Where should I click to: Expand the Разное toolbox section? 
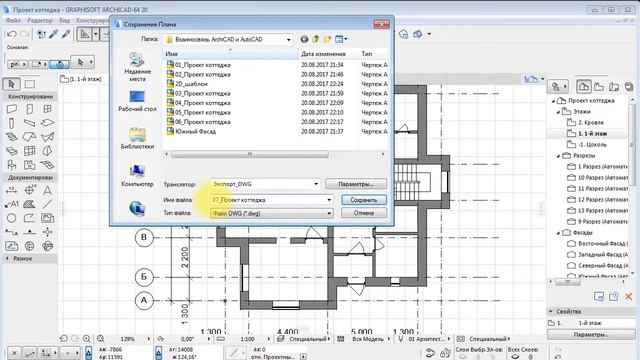point(7,258)
